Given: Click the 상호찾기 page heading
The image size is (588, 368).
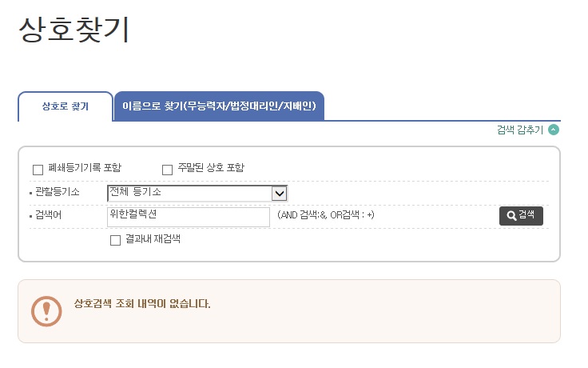Looking at the screenshot, I should coord(73,30).
